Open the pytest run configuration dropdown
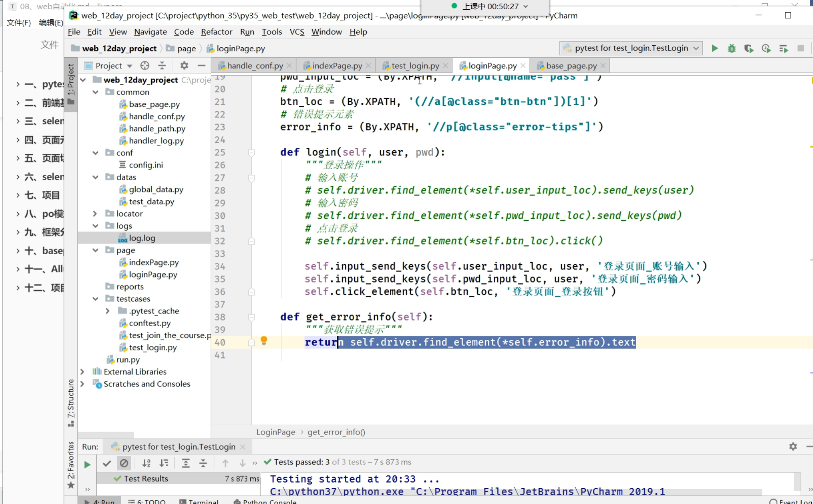 point(630,48)
